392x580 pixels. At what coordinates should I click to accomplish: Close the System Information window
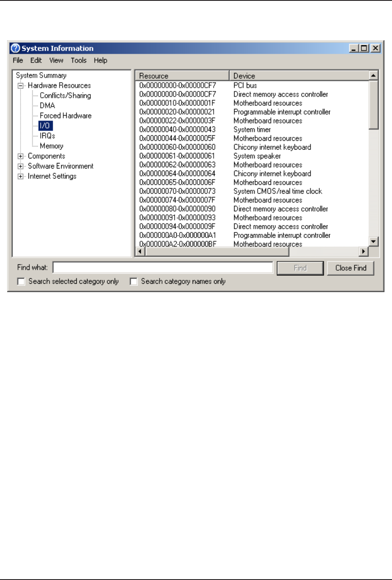click(376, 48)
